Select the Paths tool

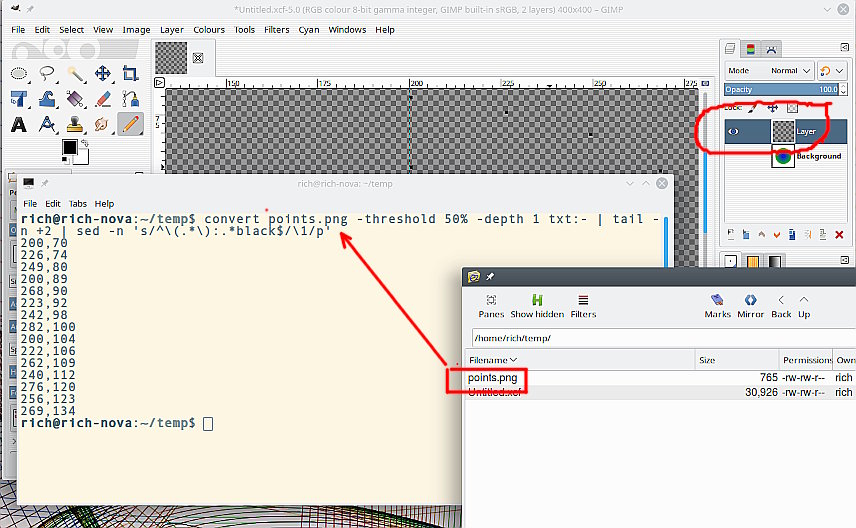click(130, 99)
